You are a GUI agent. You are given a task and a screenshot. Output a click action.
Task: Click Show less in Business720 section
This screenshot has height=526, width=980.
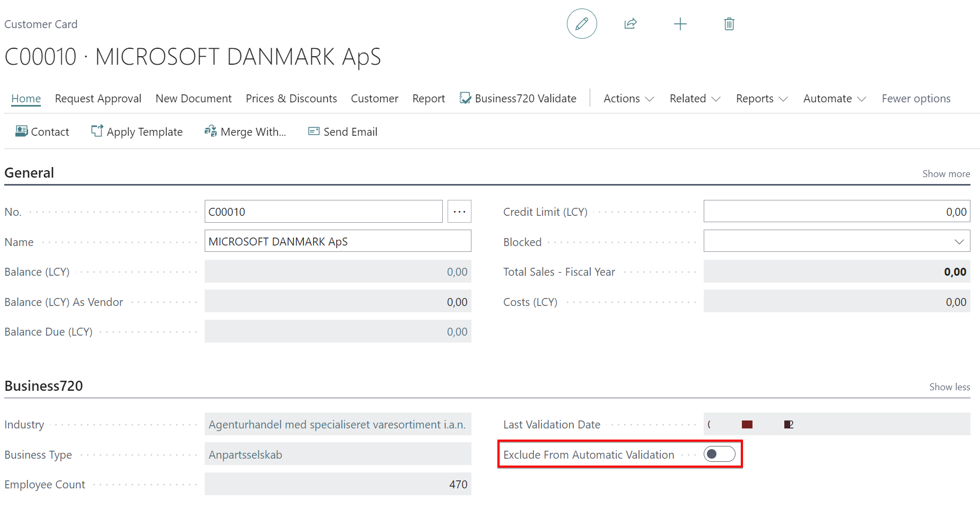coord(949,387)
